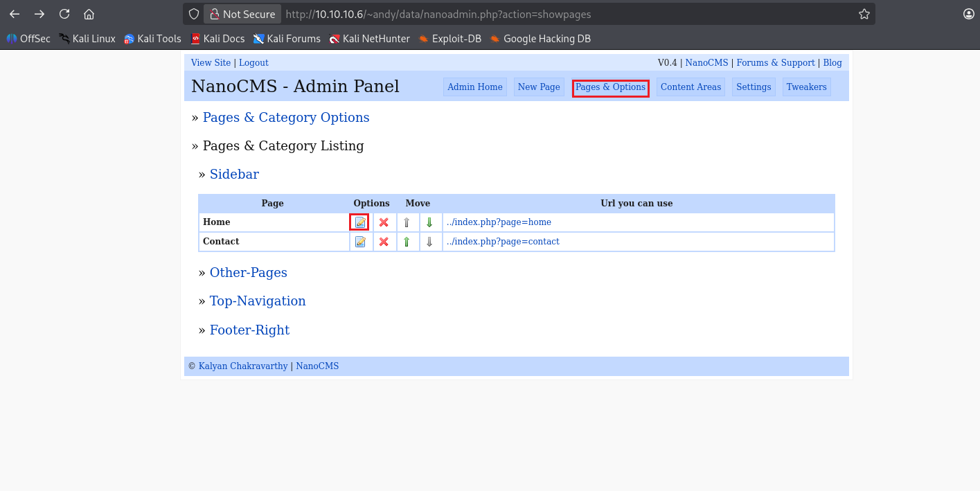Image resolution: width=980 pixels, height=491 pixels.
Task: Open the Kali Linux bookmark
Action: [x=87, y=39]
